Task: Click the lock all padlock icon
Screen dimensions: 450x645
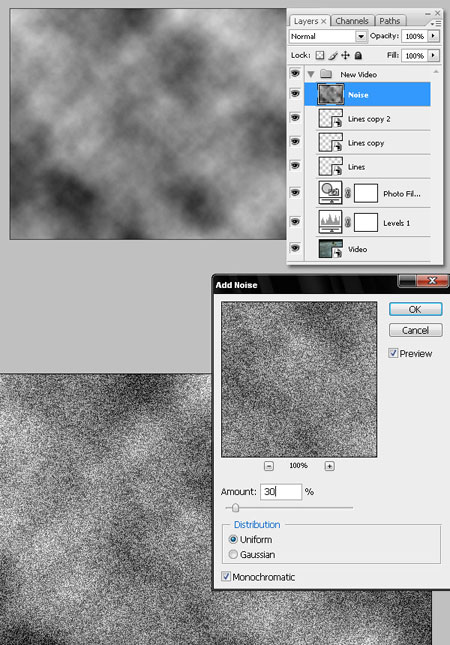Action: (x=358, y=55)
